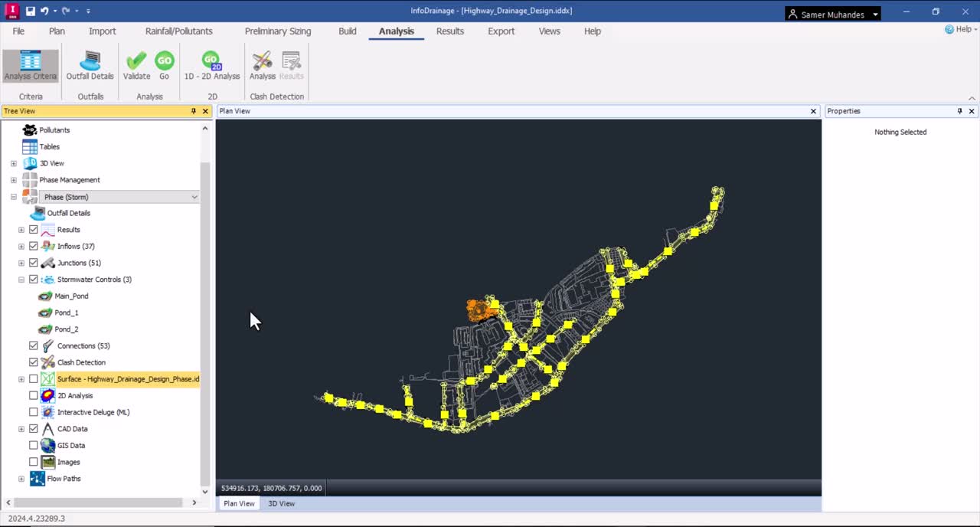This screenshot has width=980, height=527.
Task: Click the Undo arrow in the title bar
Action: pos(44,11)
